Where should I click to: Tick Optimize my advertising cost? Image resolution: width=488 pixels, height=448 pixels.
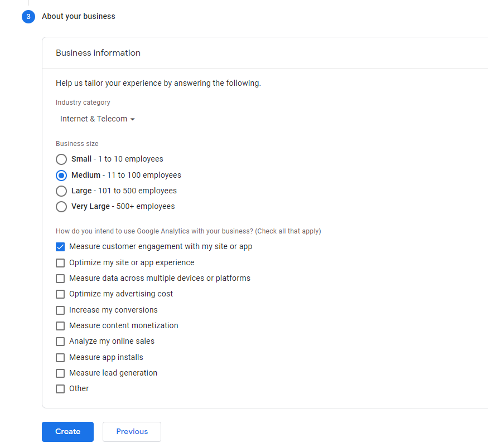coord(60,294)
